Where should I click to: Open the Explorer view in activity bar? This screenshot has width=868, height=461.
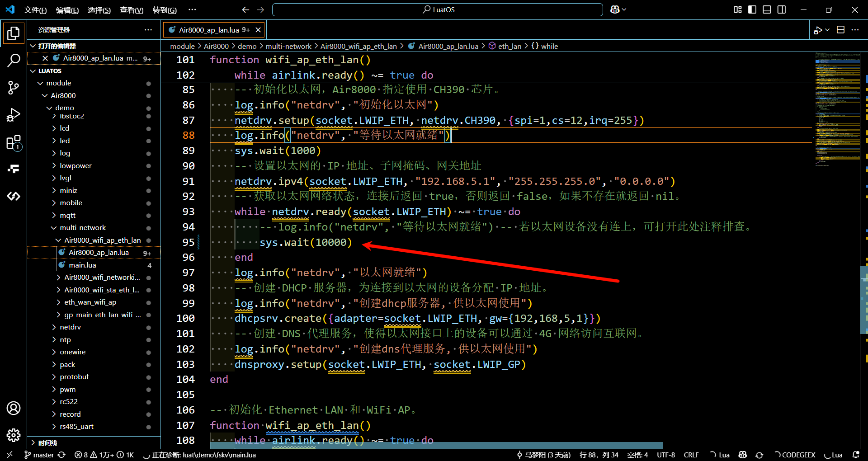(x=14, y=33)
